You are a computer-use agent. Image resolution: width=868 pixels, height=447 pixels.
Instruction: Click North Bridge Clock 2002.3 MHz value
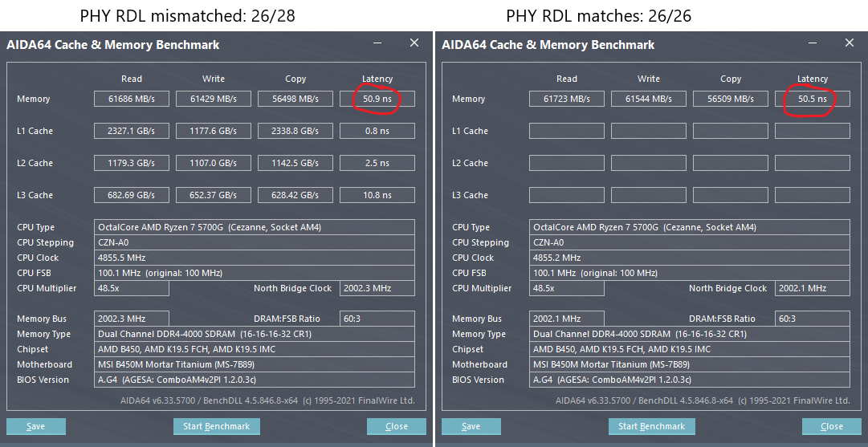click(377, 288)
